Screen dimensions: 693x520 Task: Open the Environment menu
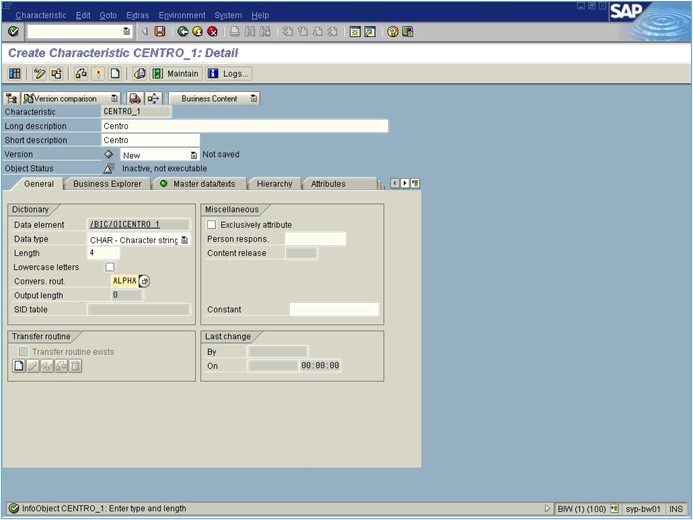(x=182, y=15)
